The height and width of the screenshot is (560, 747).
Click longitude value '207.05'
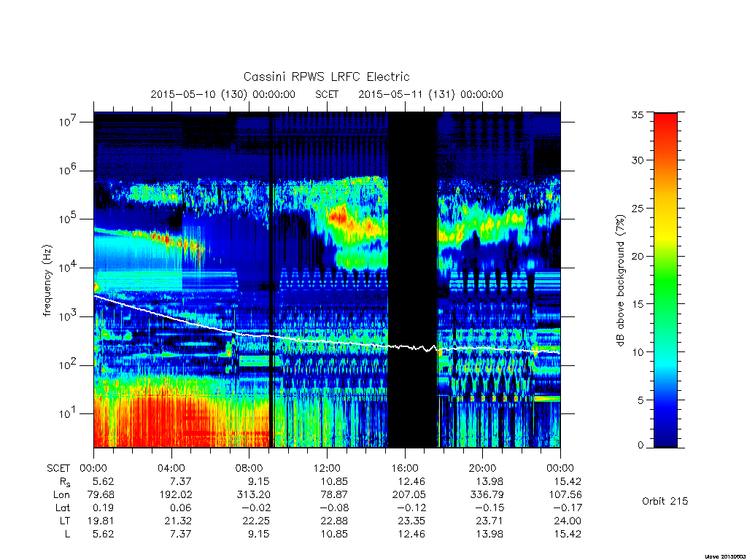pos(409,495)
